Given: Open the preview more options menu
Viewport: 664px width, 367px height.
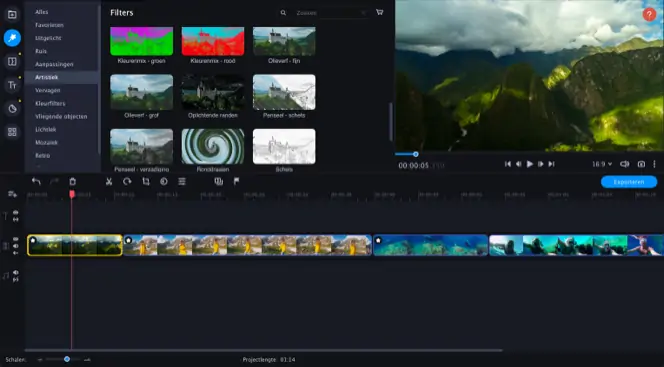Looking at the screenshot, I should tap(654, 164).
